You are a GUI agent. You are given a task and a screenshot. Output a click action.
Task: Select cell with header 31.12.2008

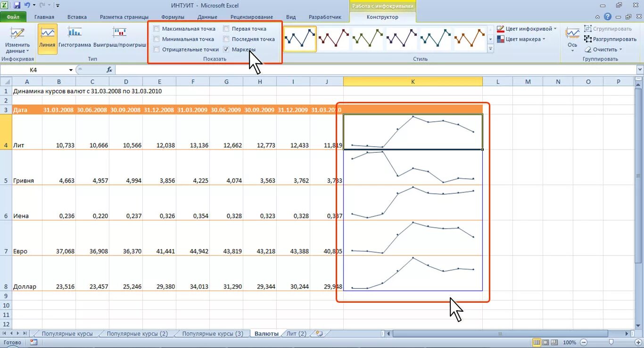[x=159, y=110]
